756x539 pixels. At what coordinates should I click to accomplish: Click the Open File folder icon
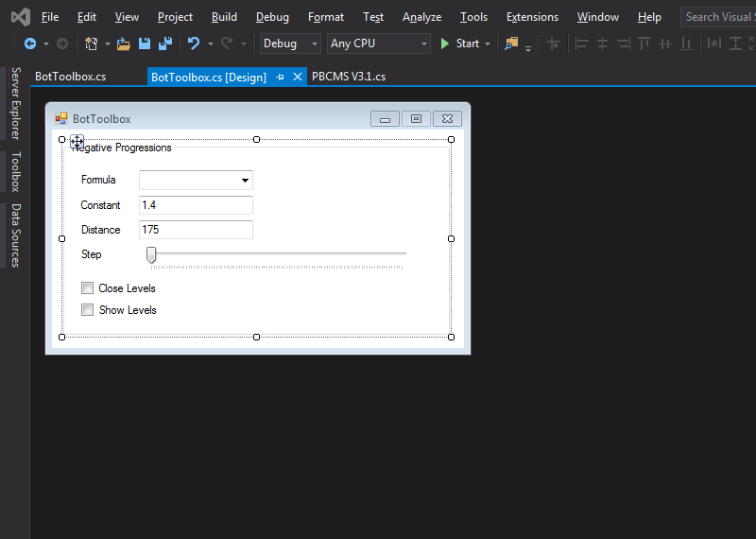tap(124, 43)
